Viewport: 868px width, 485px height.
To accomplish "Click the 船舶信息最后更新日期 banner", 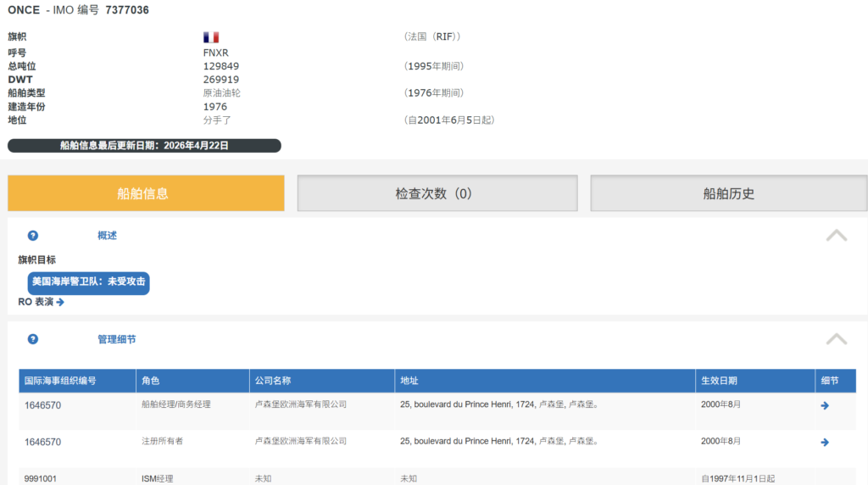I will click(x=144, y=146).
